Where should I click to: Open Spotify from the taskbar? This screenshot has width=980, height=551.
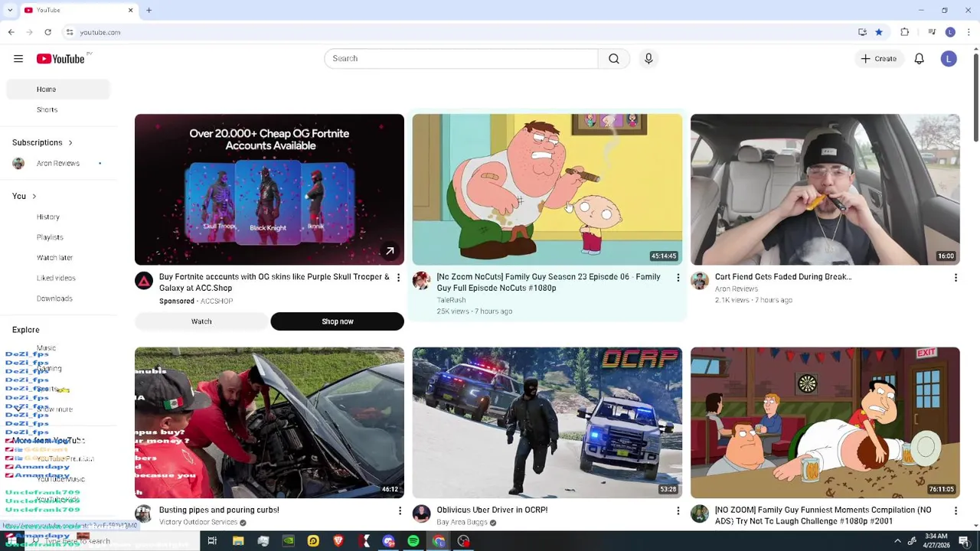point(413,541)
